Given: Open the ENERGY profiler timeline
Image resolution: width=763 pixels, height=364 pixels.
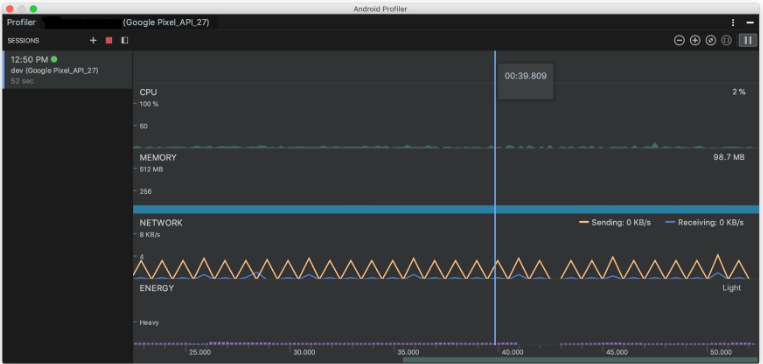Looking at the screenshot, I should click(x=446, y=312).
